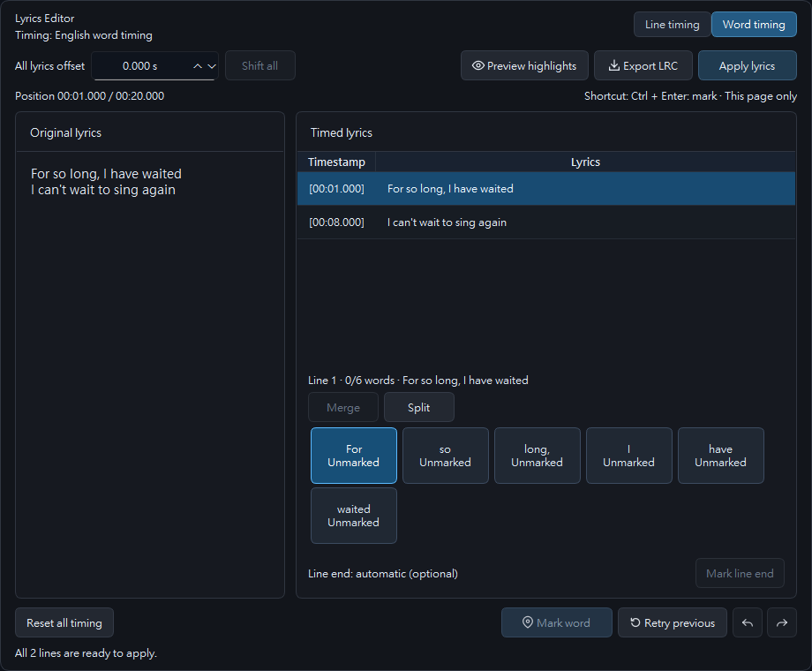Increase offset with the up chevron
Image resolution: width=812 pixels, height=671 pixels.
coord(198,66)
